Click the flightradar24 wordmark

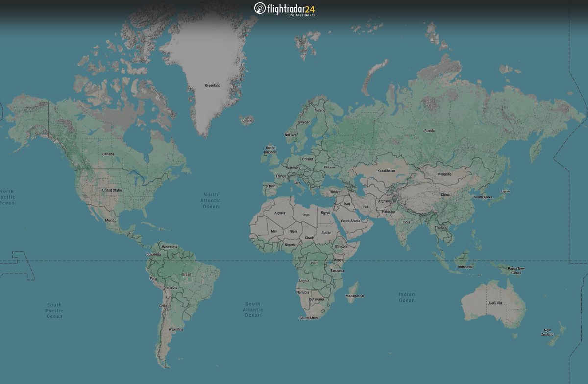(x=292, y=8)
